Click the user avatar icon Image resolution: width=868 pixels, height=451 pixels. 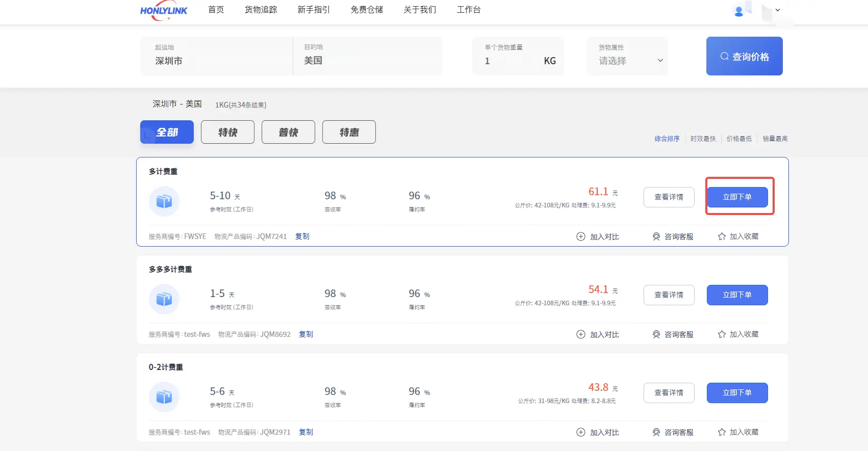[738, 11]
